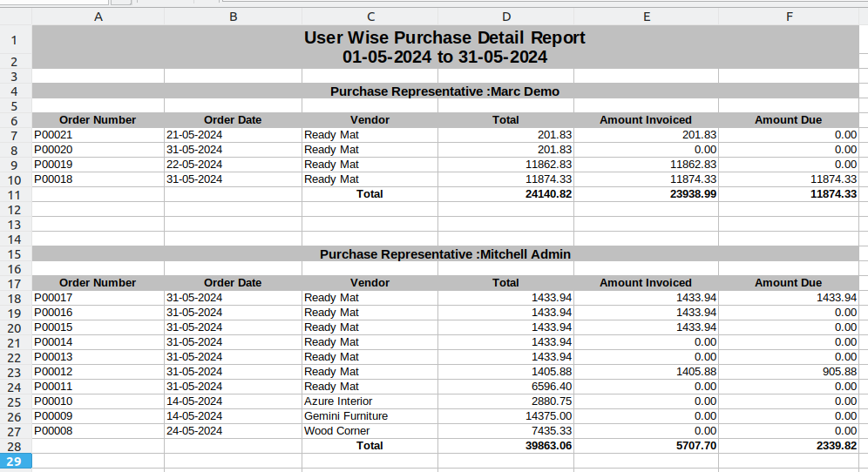Select the Wood Corner vendor cell
Screen dimensions: 868x472
click(370, 431)
